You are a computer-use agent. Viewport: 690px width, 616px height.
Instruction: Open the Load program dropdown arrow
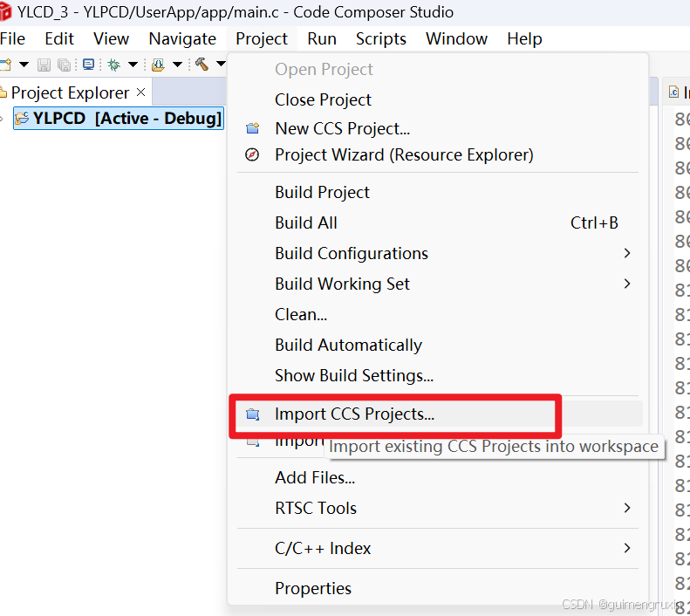(177, 65)
